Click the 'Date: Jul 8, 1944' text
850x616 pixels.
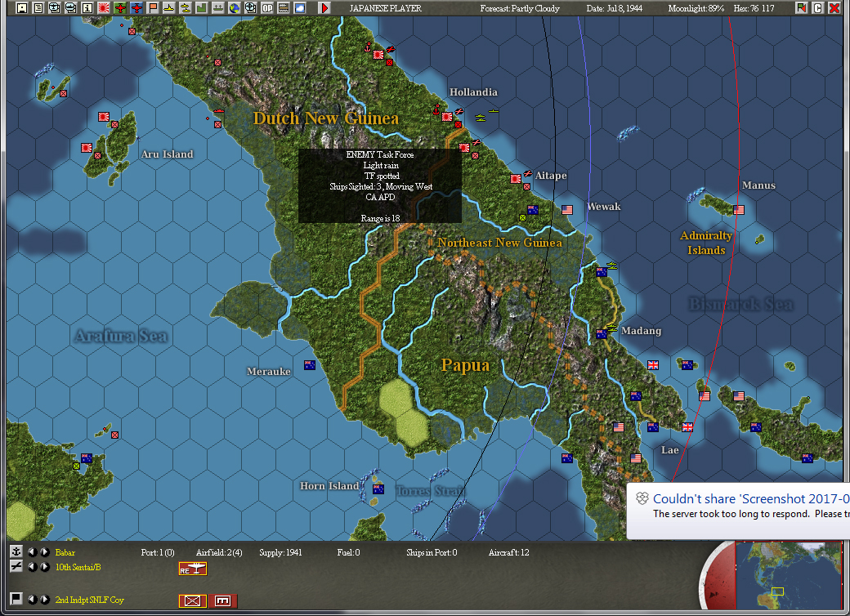coord(614,8)
